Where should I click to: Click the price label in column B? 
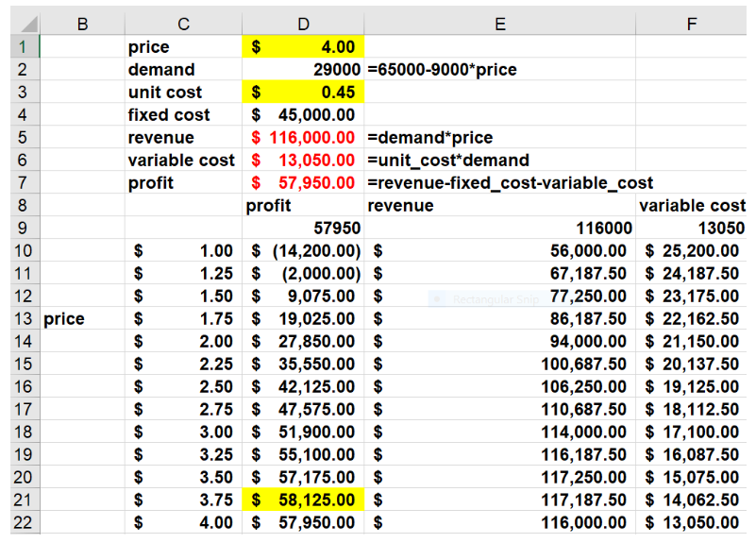(64, 318)
